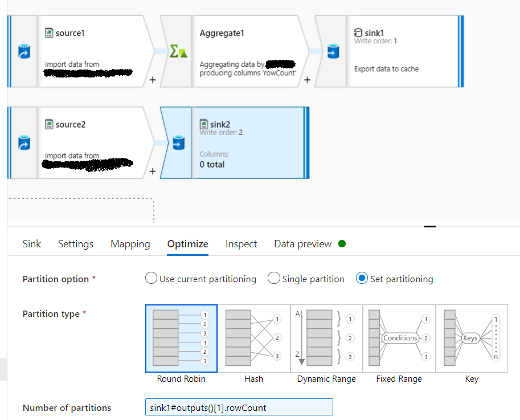Open the add-transformation plus after source2
This screenshot has width=520, height=420.
pyautogui.click(x=152, y=172)
